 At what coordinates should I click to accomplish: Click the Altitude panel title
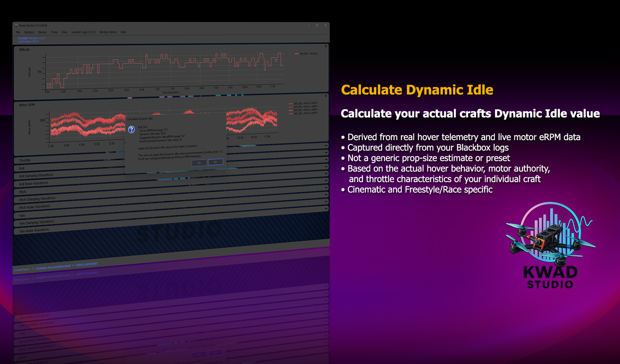point(24,50)
